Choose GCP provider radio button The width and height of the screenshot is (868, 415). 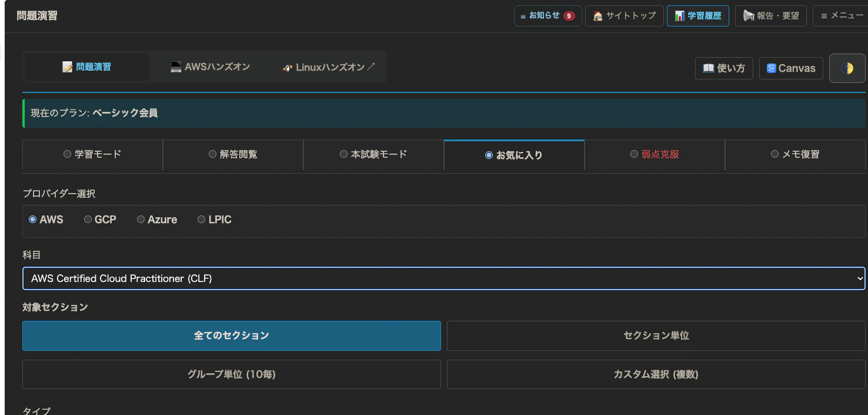(x=88, y=220)
